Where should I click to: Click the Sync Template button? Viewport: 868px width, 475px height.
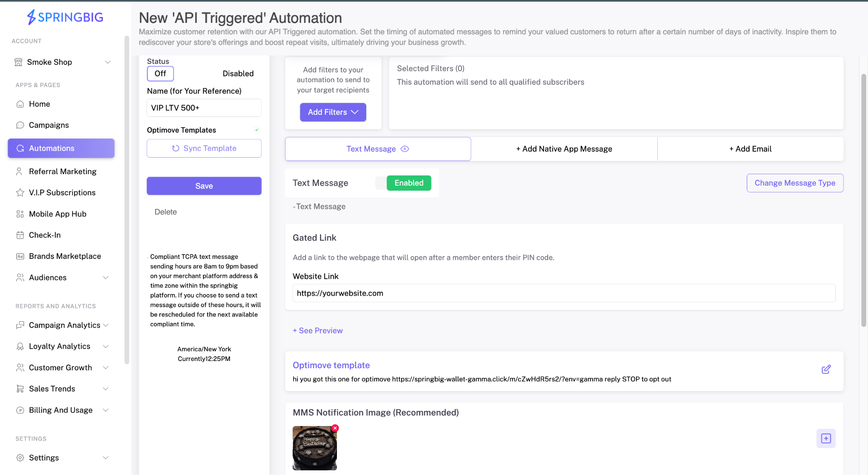[x=204, y=148]
